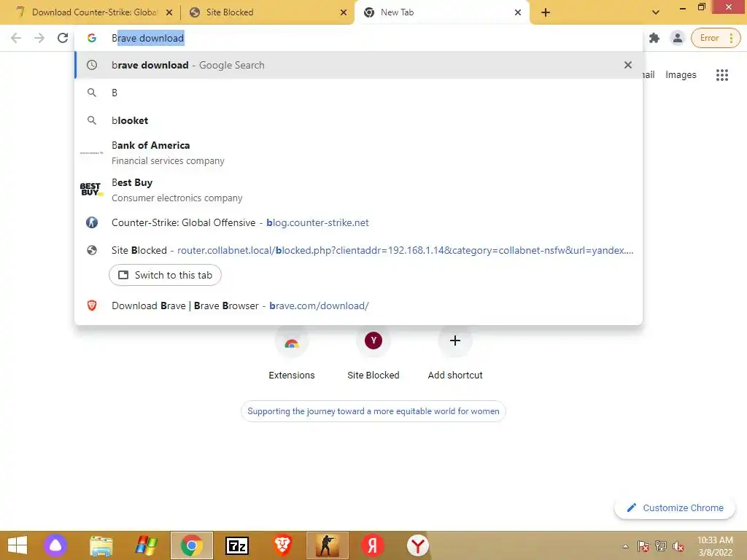
Task: Open the Extensions shortcut tile
Action: pos(292,353)
